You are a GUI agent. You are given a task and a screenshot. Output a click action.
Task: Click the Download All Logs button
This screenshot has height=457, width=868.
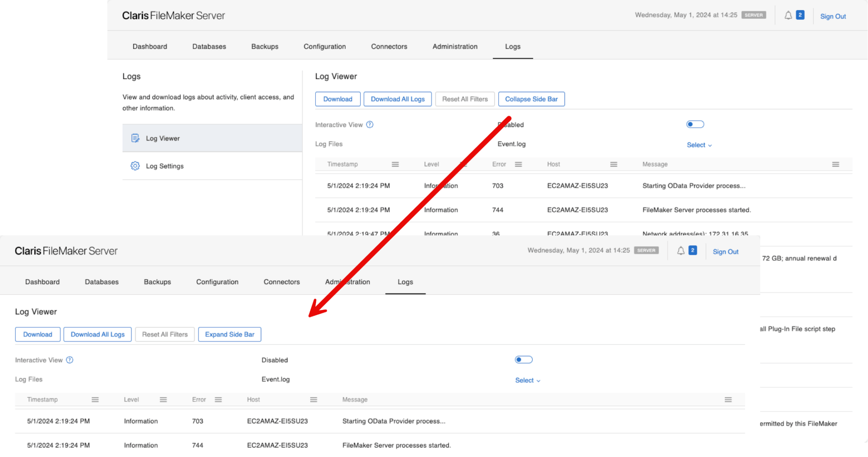[x=398, y=99]
